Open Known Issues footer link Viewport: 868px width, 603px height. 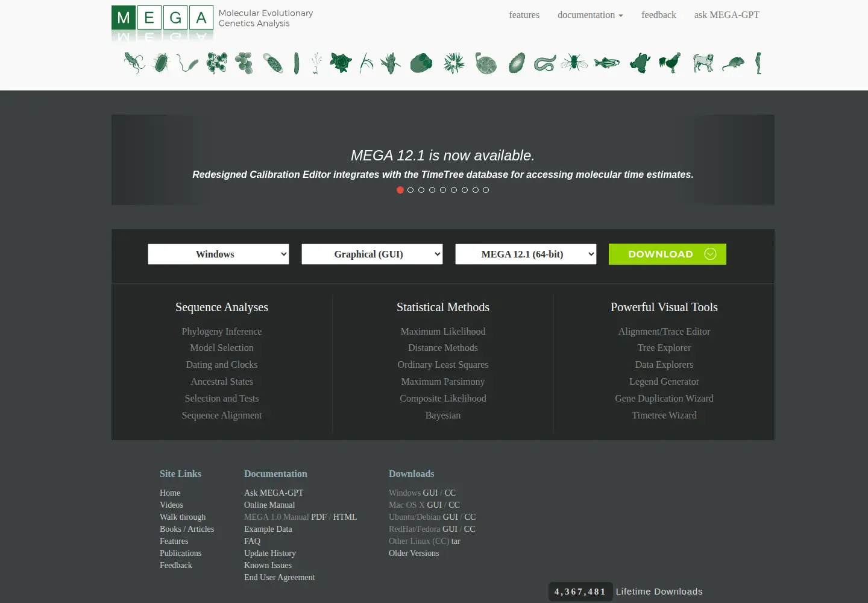coord(268,565)
